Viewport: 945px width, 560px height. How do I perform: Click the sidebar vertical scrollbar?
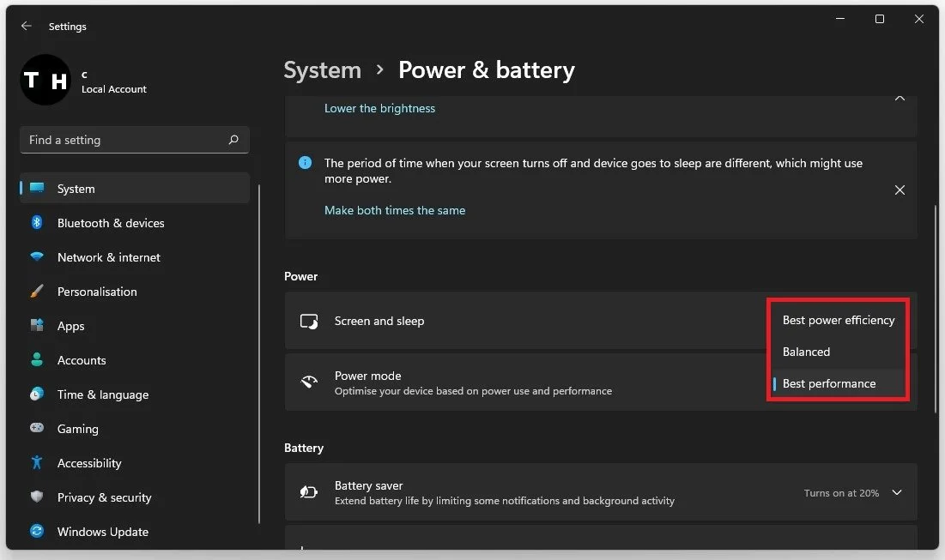coord(259,354)
